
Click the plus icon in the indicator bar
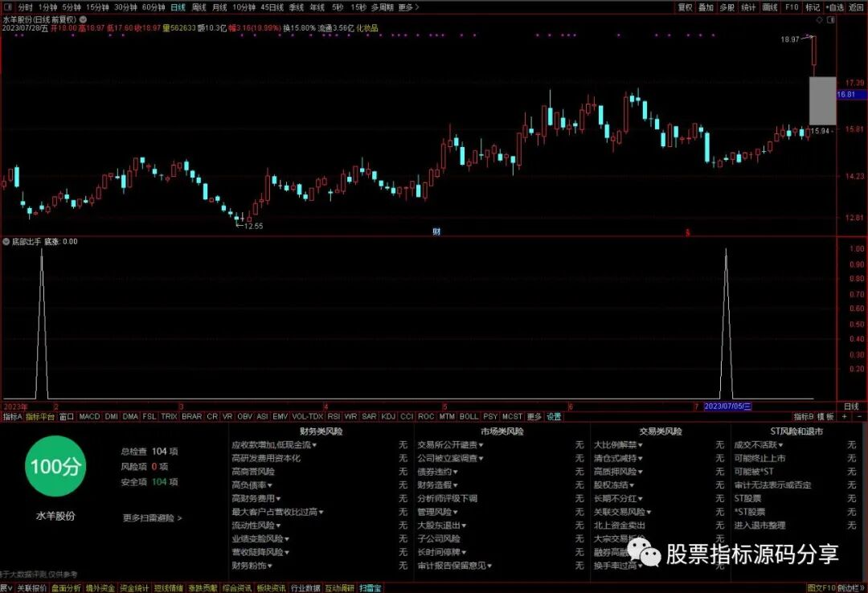tap(845, 416)
